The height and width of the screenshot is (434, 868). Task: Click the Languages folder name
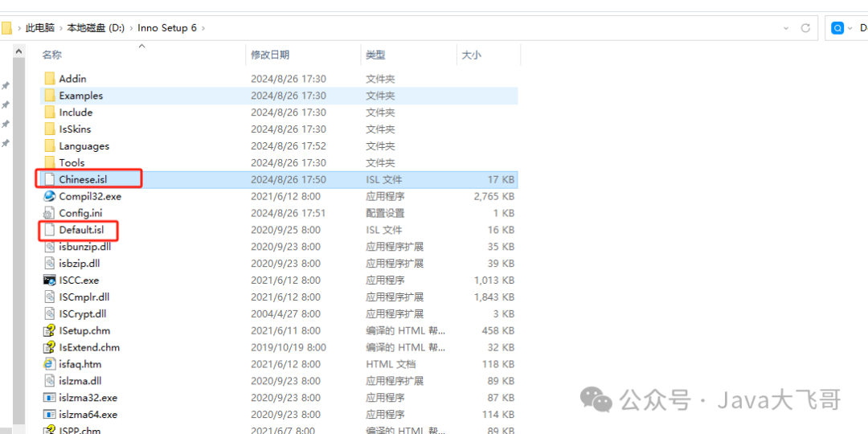click(x=84, y=145)
